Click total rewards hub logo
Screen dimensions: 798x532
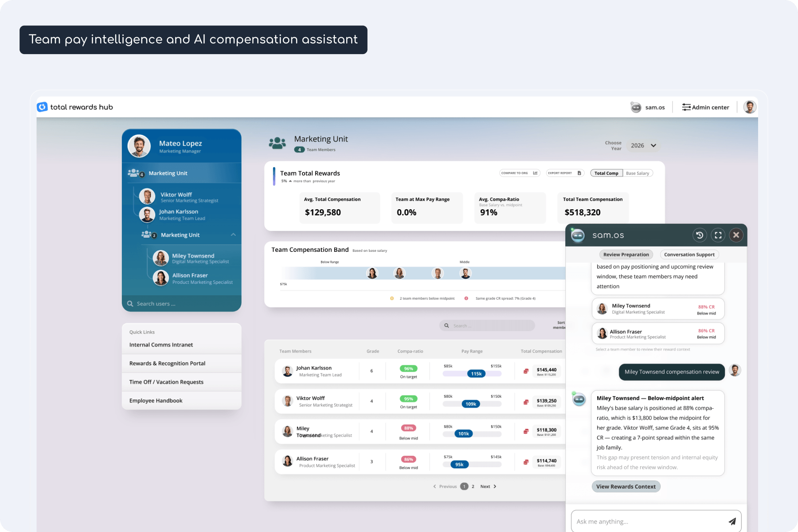75,107
